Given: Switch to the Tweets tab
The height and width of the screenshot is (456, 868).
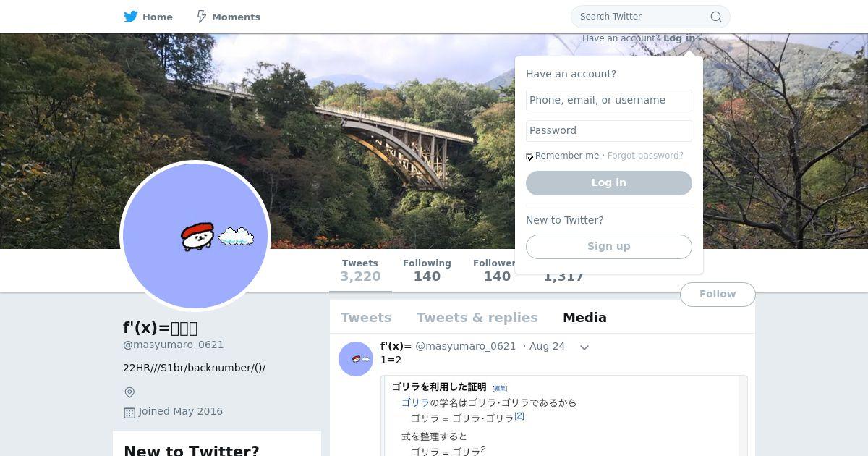Looking at the screenshot, I should [366, 318].
